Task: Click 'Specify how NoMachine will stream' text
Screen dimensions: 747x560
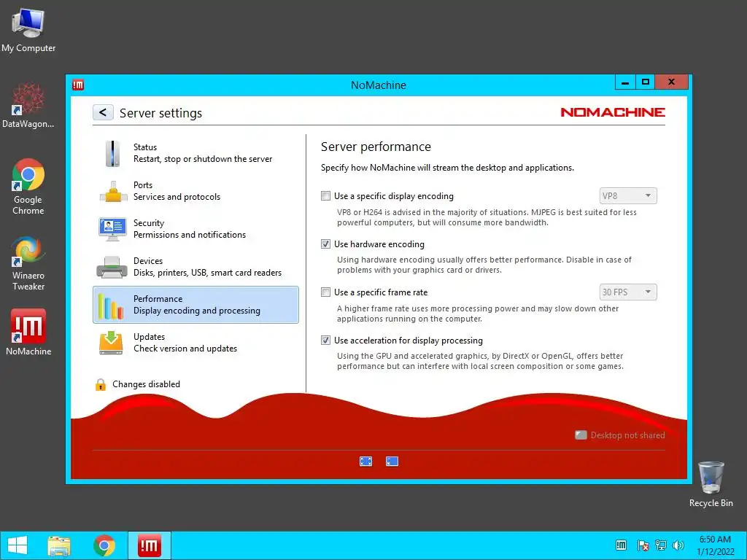Action: click(x=447, y=168)
